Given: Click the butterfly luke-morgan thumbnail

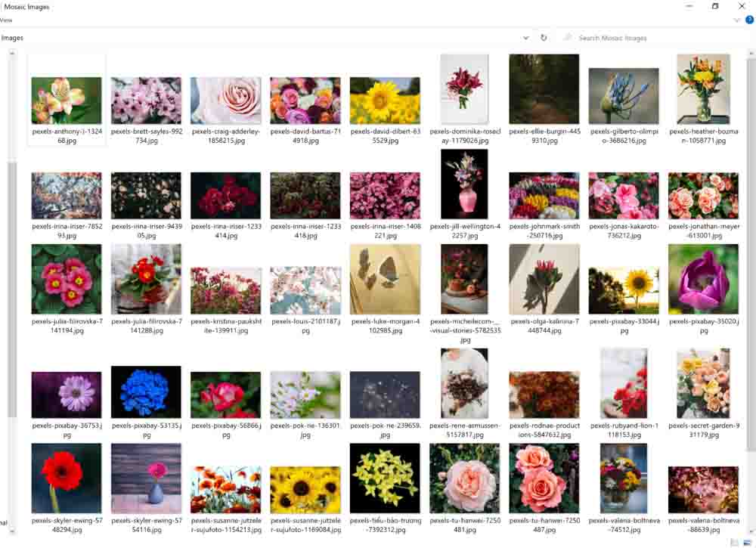Looking at the screenshot, I should click(385, 279).
